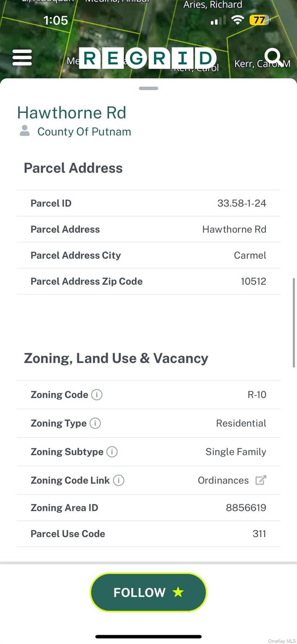Tap the owner person icon
The width and height of the screenshot is (297, 644).
click(x=25, y=131)
